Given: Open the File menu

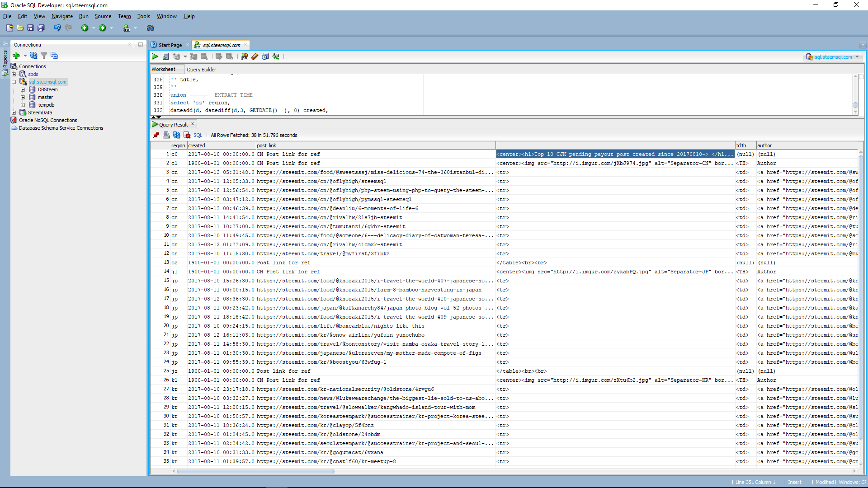Looking at the screenshot, I should (7, 16).
